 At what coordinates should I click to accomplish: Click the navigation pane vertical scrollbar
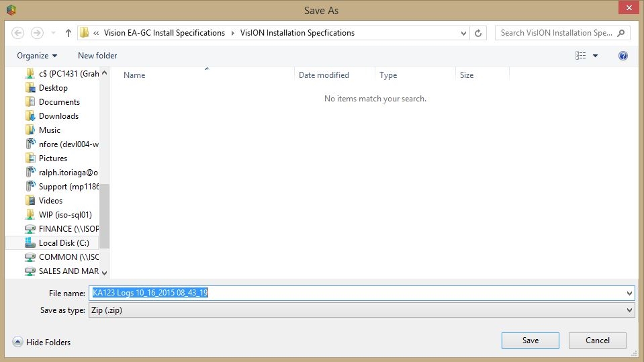click(104, 215)
